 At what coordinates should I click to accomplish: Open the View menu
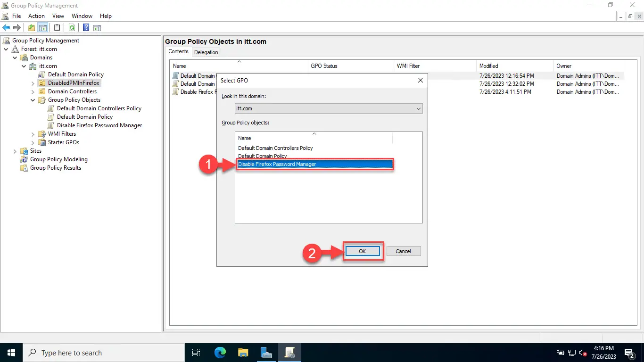(x=58, y=16)
